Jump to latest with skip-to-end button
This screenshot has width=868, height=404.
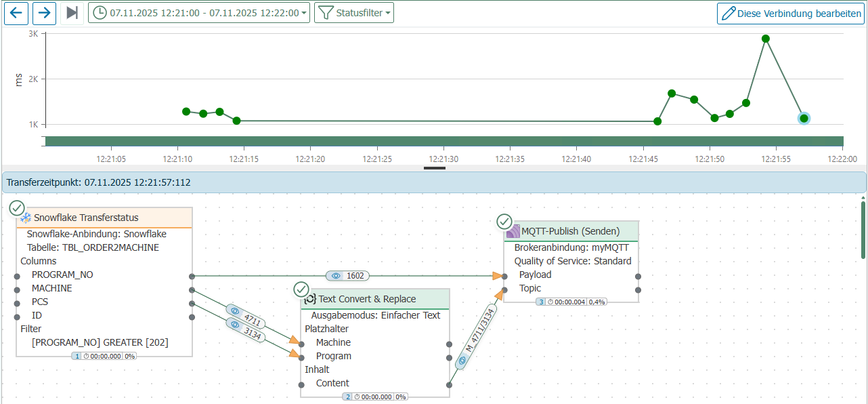[72, 13]
